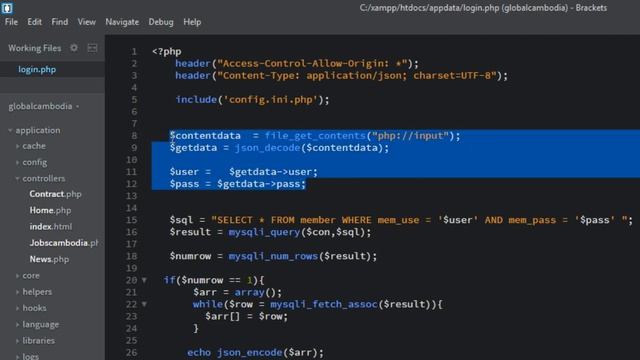Collapse the controllers folder
This screenshot has width=640, height=360.
click(x=18, y=178)
